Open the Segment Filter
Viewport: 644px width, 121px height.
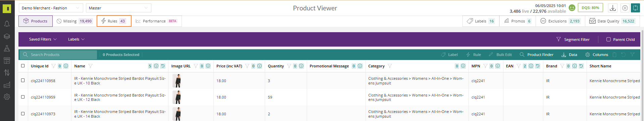pos(573,39)
